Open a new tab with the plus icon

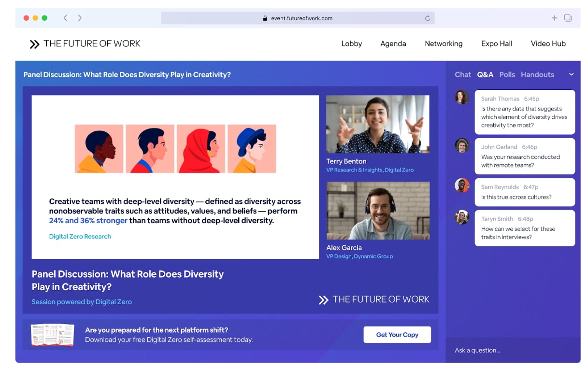554,18
